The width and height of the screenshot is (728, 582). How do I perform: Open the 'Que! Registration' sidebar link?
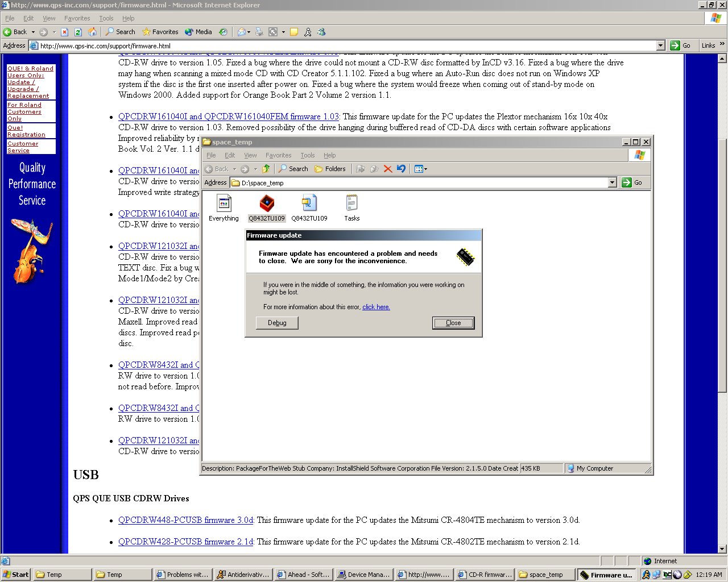click(26, 131)
